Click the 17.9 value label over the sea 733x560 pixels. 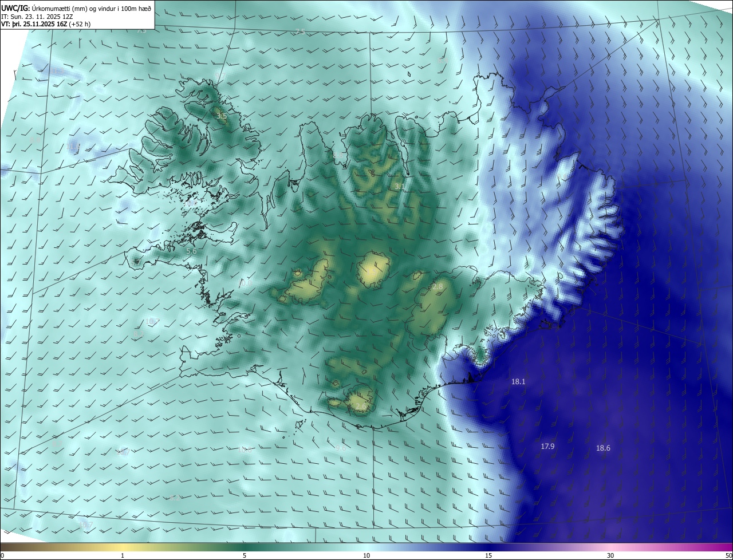[547, 446]
